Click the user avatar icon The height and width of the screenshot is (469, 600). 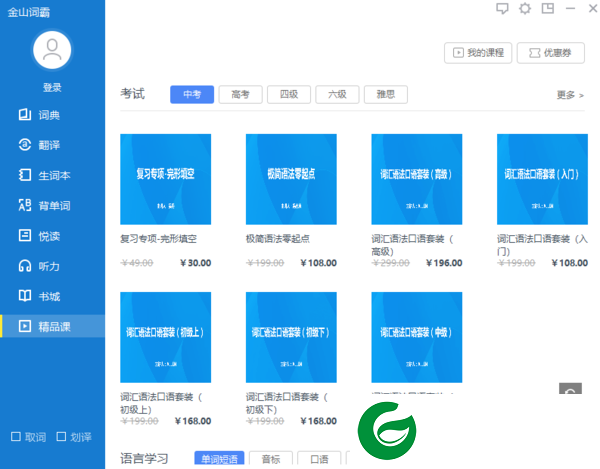pos(52,50)
